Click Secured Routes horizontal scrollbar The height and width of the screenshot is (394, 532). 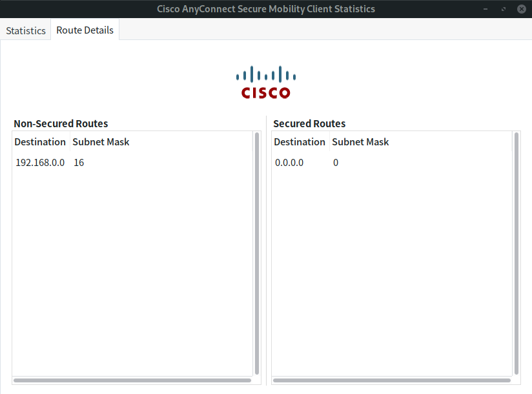pyautogui.click(x=392, y=380)
